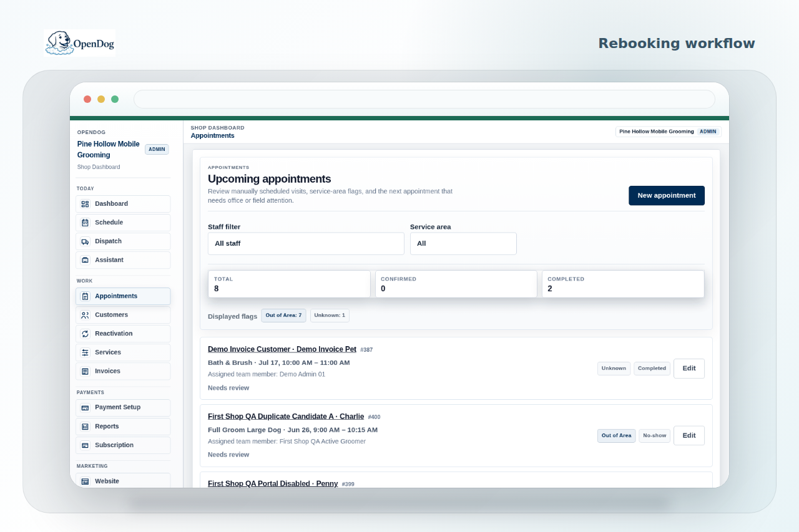Open the Subscription settings entry

(123, 445)
